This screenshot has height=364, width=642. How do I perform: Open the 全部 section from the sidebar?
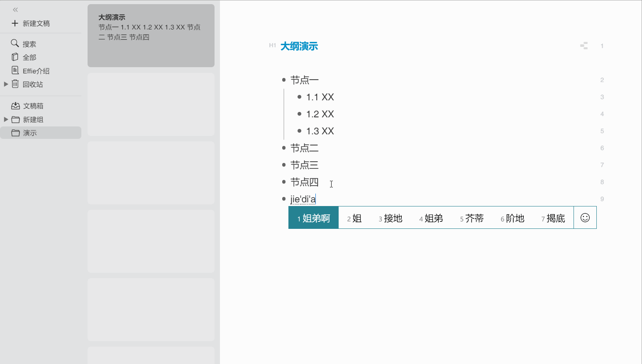[29, 57]
